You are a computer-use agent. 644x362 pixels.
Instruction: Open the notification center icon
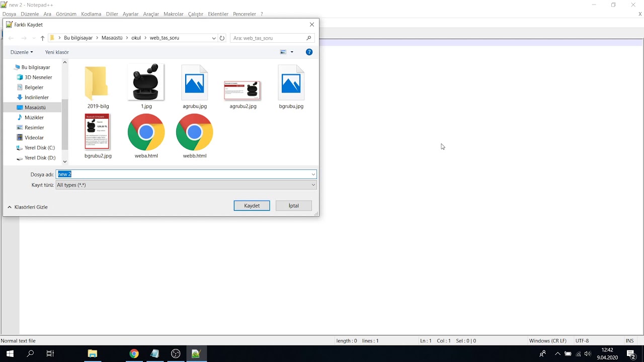(631, 353)
